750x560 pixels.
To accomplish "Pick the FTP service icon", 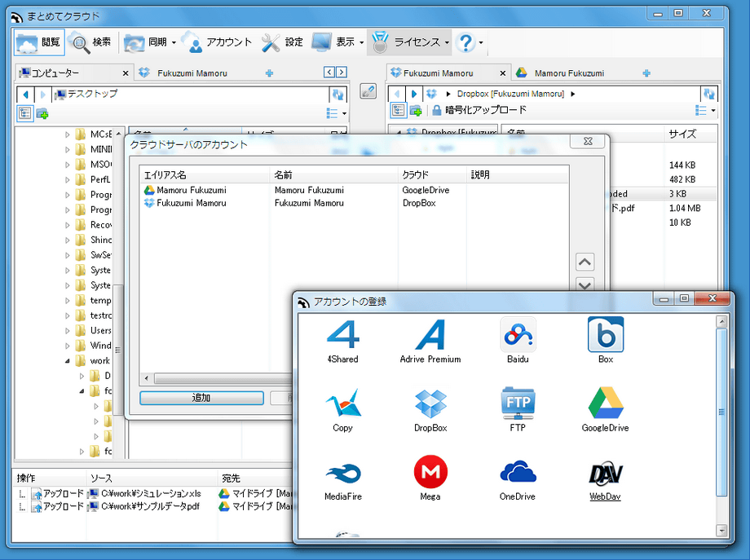I will tap(518, 403).
